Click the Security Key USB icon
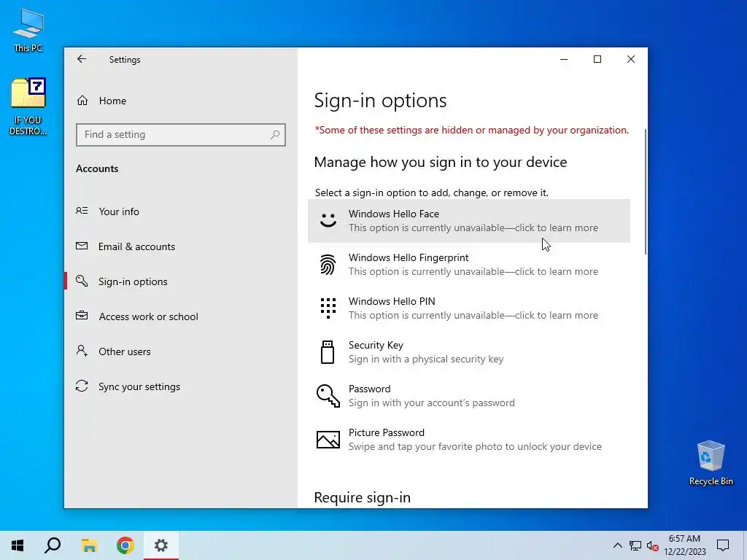747x560 pixels. point(328,352)
